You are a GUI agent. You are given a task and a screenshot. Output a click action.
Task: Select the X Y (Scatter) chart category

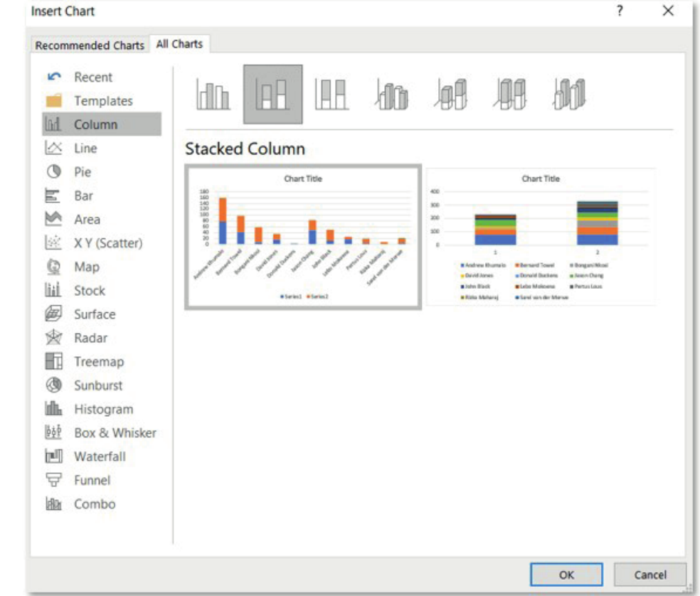coord(102,243)
